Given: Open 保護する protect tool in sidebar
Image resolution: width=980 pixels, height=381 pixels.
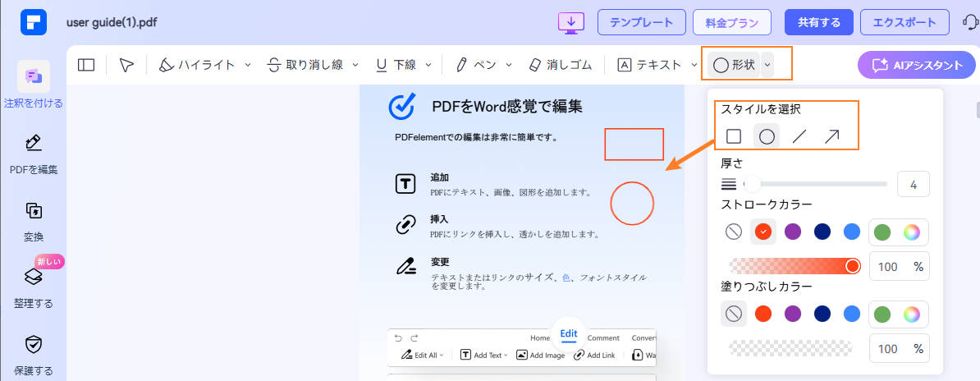Looking at the screenshot, I should (34, 353).
